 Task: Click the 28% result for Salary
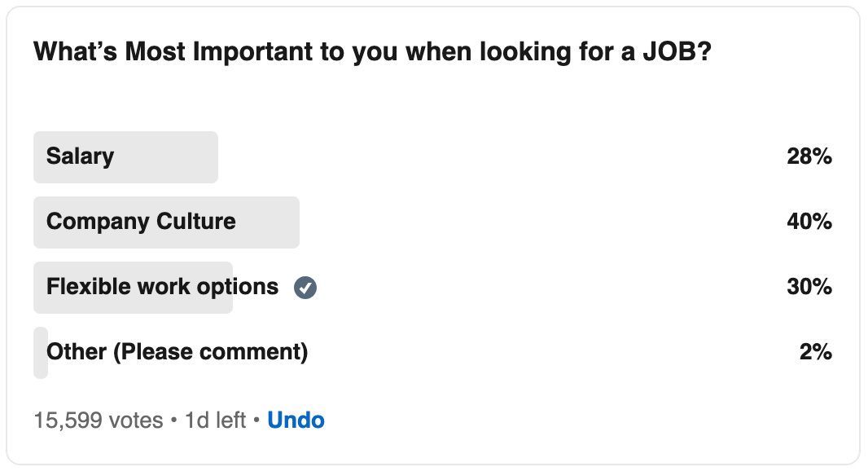(809, 156)
